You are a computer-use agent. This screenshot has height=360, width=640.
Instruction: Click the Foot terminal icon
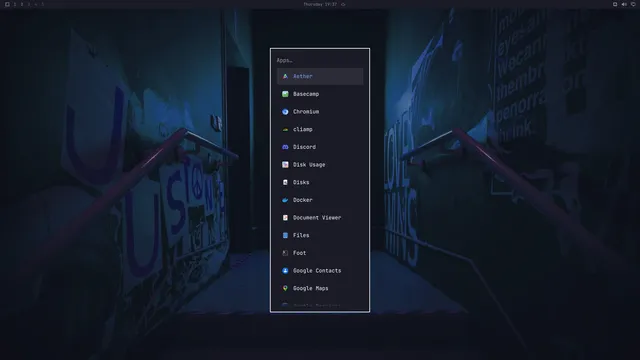point(285,253)
